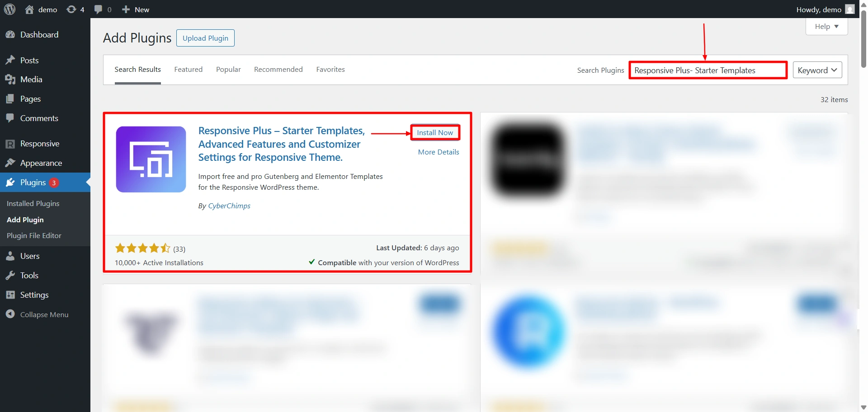The width and height of the screenshot is (868, 412).
Task: Open the WordPress logo menu
Action: (x=10, y=9)
